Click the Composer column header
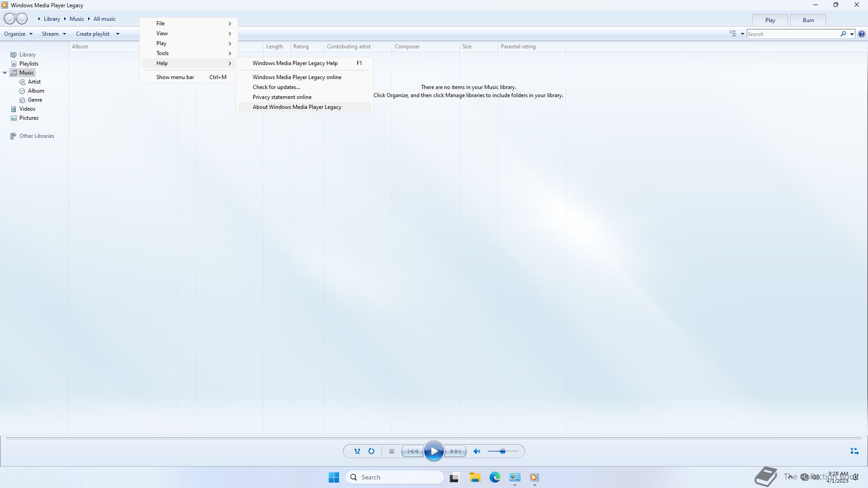The height and width of the screenshot is (488, 868). pyautogui.click(x=425, y=47)
